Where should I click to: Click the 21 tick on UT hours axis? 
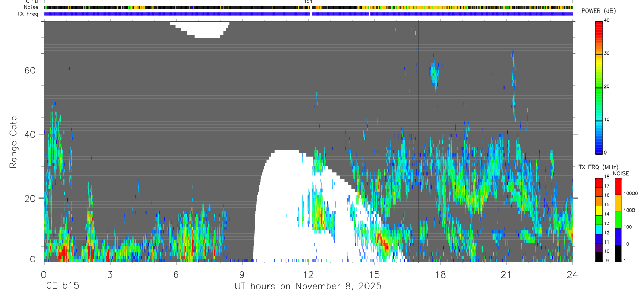click(507, 274)
